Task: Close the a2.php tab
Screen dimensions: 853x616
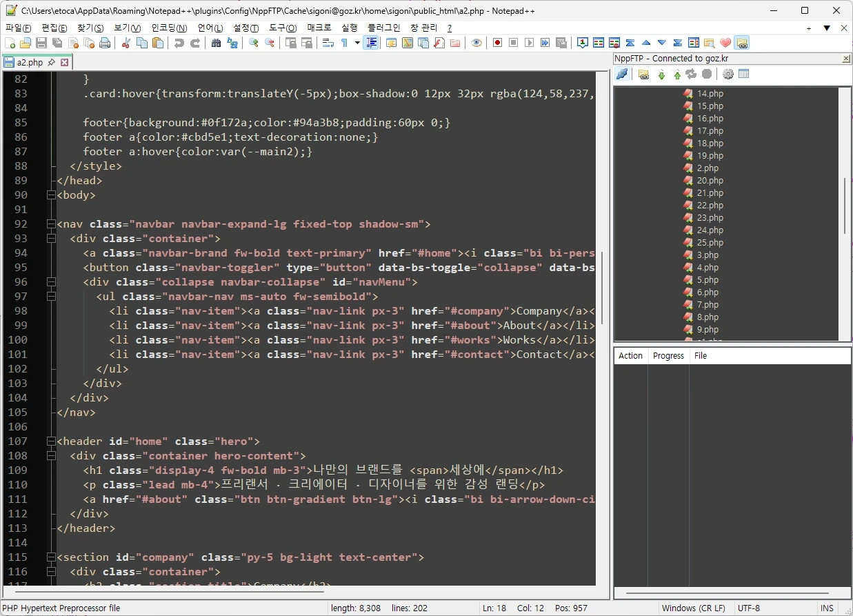Action: tap(65, 62)
